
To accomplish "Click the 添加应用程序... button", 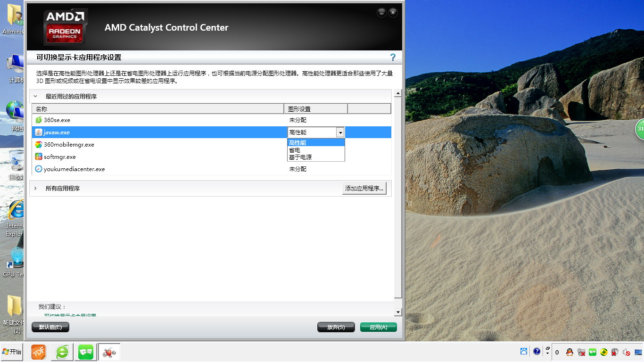I will pyautogui.click(x=364, y=189).
